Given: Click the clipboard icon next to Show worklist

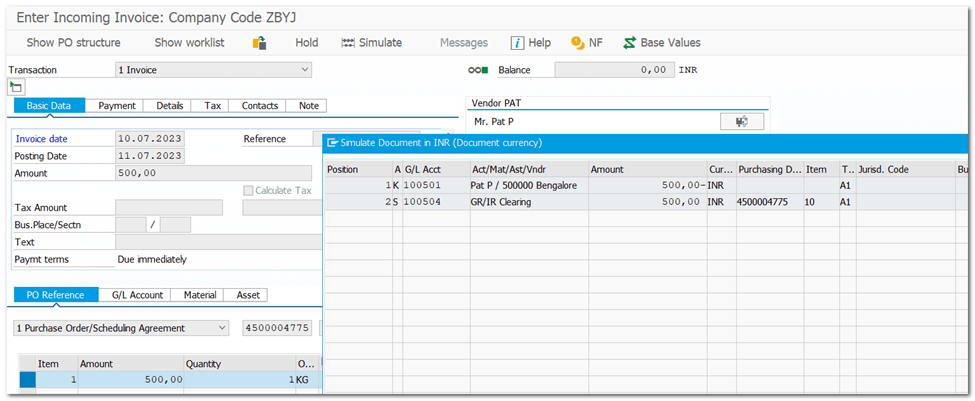Looking at the screenshot, I should (259, 43).
